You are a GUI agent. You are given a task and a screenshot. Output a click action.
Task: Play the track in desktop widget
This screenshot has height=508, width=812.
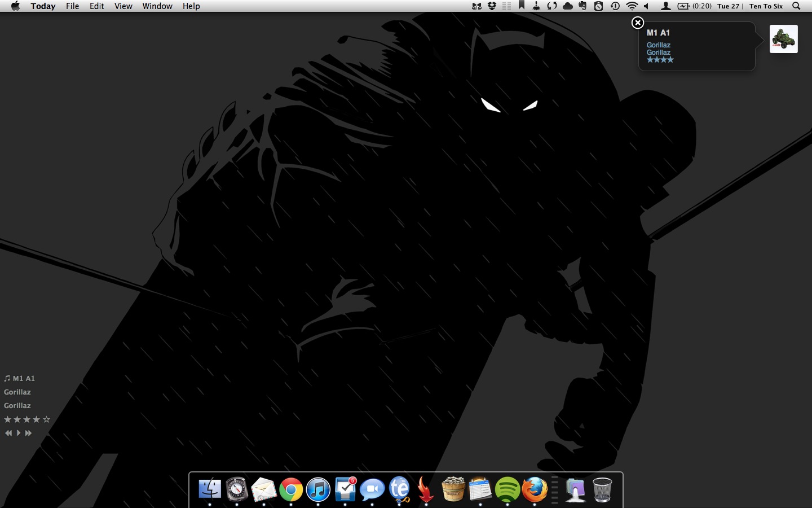[x=19, y=433]
